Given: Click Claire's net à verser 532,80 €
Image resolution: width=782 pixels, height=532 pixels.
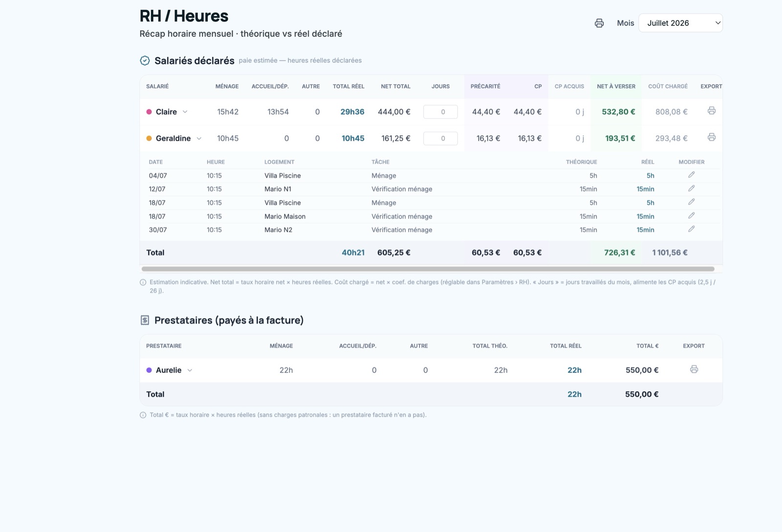Looking at the screenshot, I should 618,112.
